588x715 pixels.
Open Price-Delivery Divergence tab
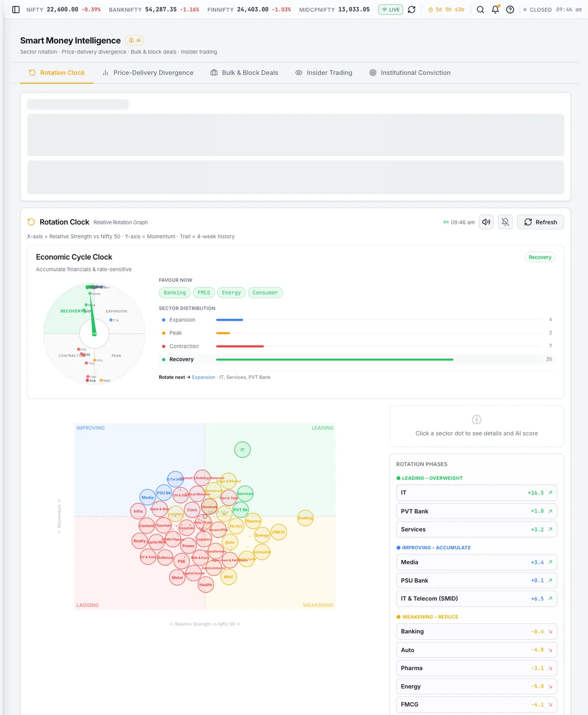coord(148,73)
